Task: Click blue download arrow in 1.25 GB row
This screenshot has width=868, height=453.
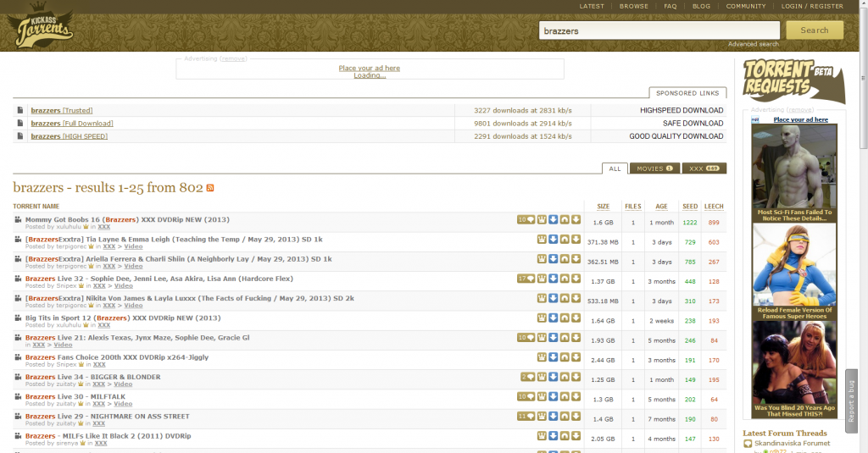Action: click(x=553, y=377)
